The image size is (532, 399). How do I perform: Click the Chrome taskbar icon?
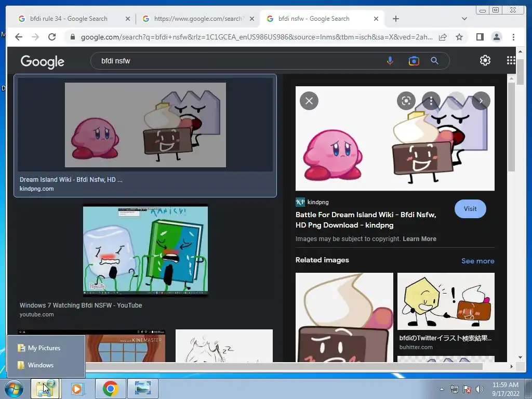tap(110, 389)
